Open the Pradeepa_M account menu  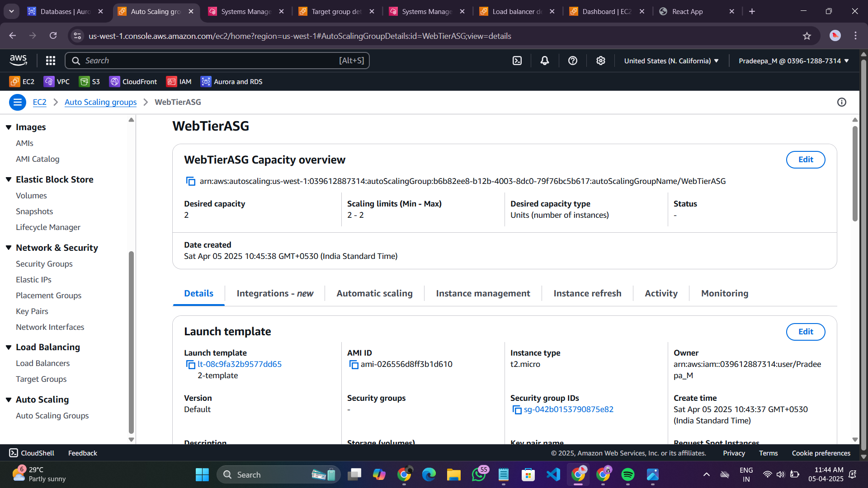coord(794,61)
